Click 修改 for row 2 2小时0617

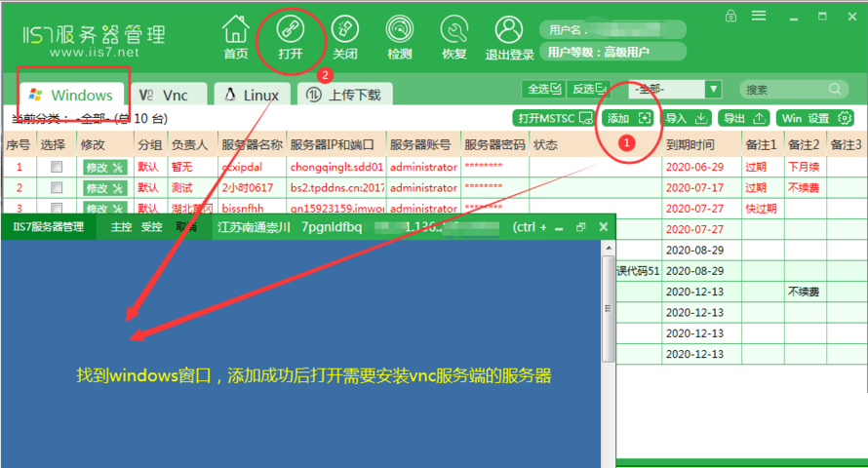point(104,188)
